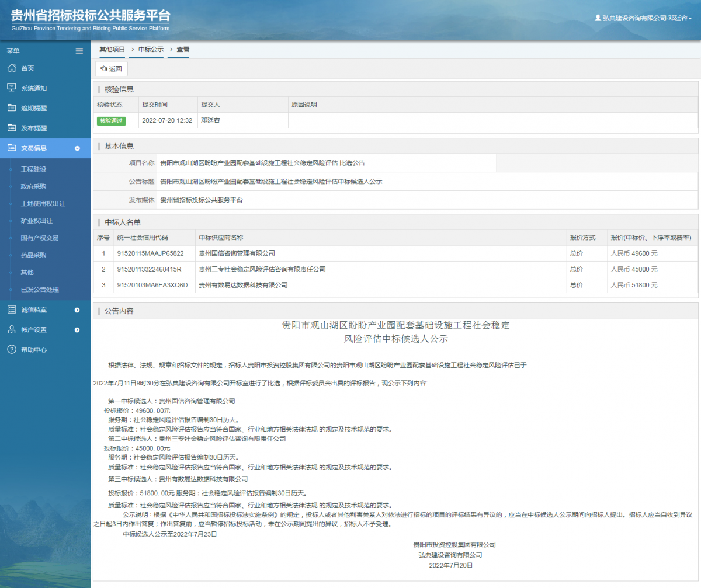
Task: Collapse the 交易信息 menu arrow
Action: coord(77,148)
